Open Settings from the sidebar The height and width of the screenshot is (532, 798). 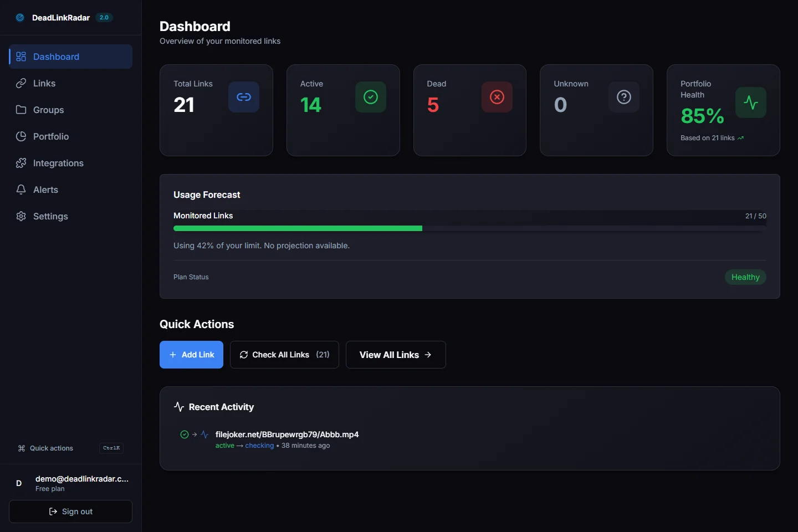[50, 216]
